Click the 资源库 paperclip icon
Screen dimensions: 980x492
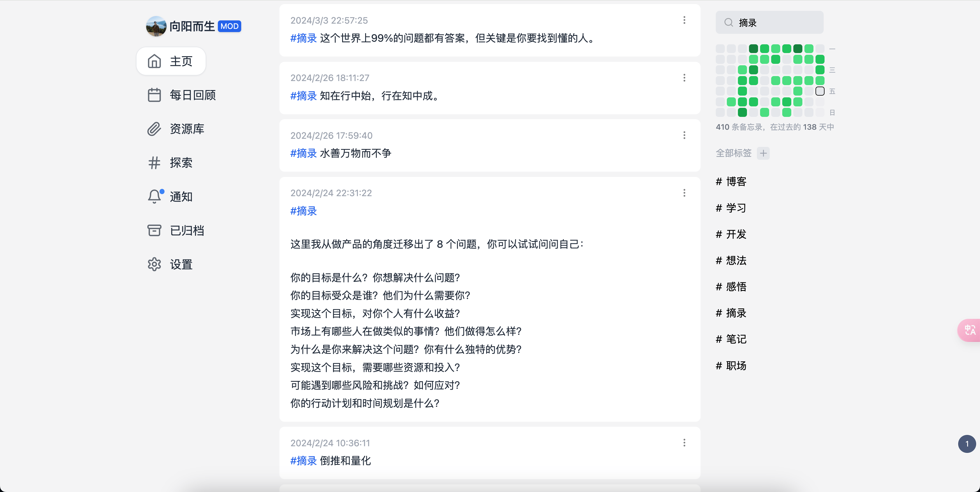(x=154, y=129)
